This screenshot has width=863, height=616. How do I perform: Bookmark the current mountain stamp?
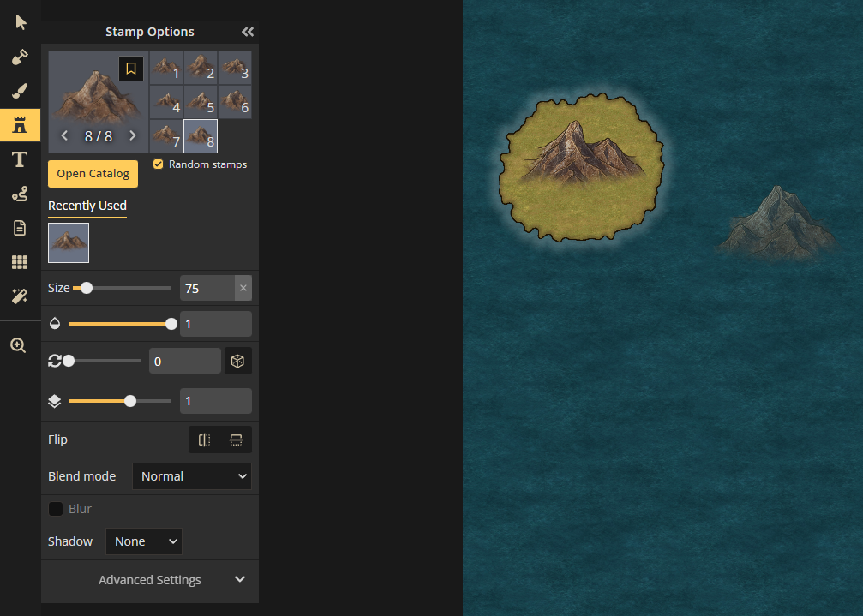(x=131, y=69)
